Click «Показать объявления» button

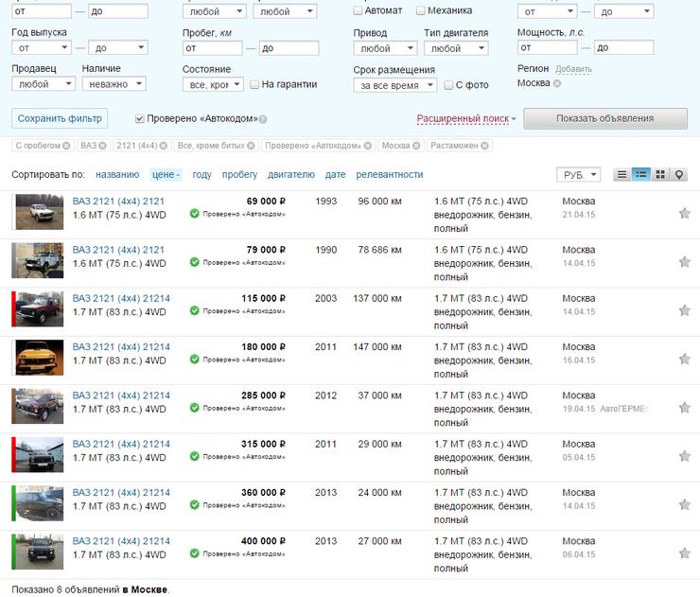click(x=604, y=119)
